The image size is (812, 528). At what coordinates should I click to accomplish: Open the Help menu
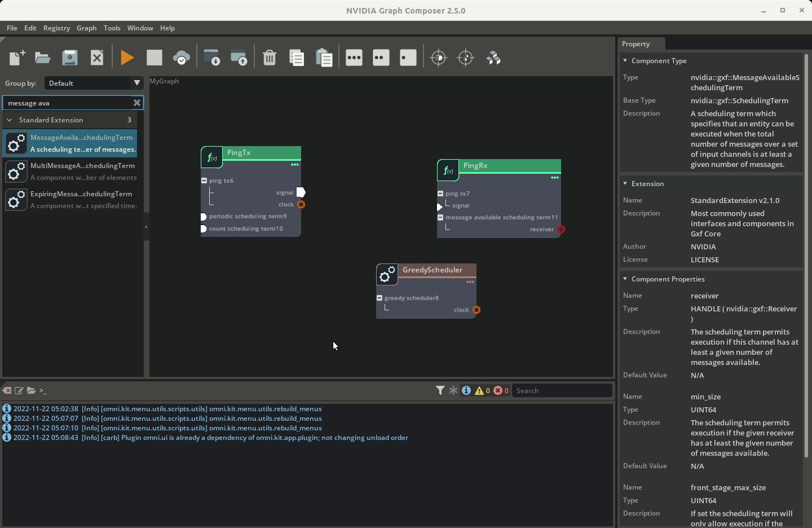pos(167,28)
